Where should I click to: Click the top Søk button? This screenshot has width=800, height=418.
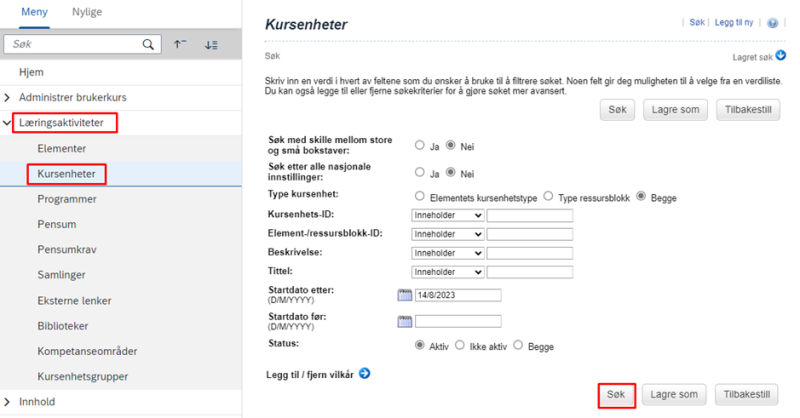(x=617, y=110)
